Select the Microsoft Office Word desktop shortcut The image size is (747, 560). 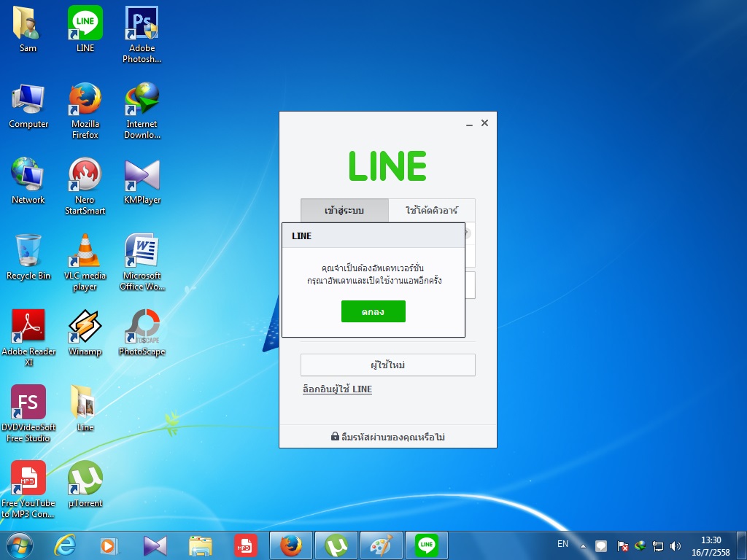[142, 262]
